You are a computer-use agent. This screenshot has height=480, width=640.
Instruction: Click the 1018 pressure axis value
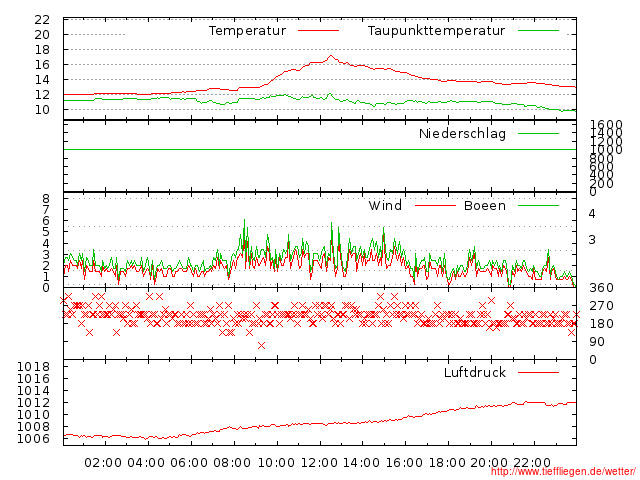[x=33, y=367]
